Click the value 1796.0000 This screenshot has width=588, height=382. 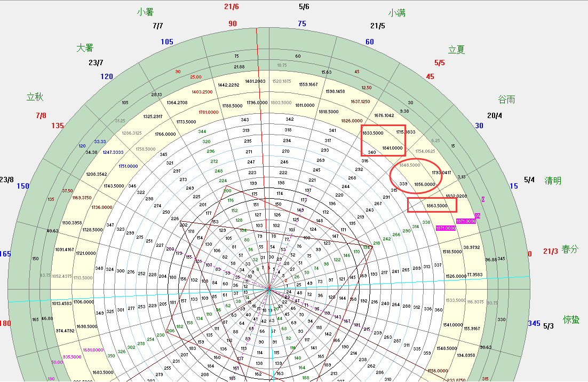pos(257,103)
